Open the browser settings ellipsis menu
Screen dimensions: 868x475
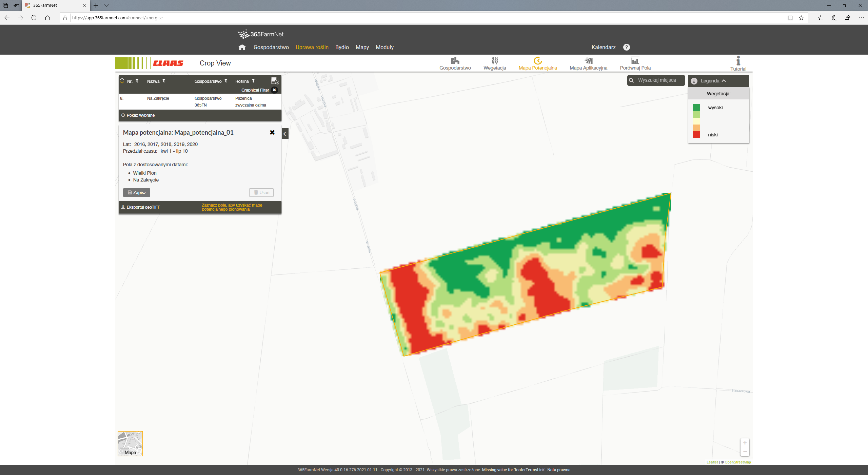pos(861,18)
